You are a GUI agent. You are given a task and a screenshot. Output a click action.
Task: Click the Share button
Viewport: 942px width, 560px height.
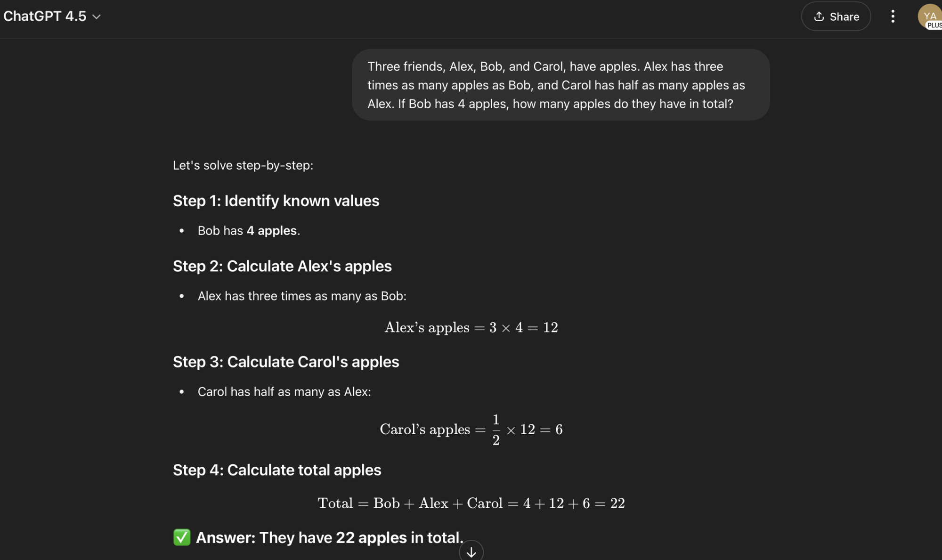(x=836, y=16)
